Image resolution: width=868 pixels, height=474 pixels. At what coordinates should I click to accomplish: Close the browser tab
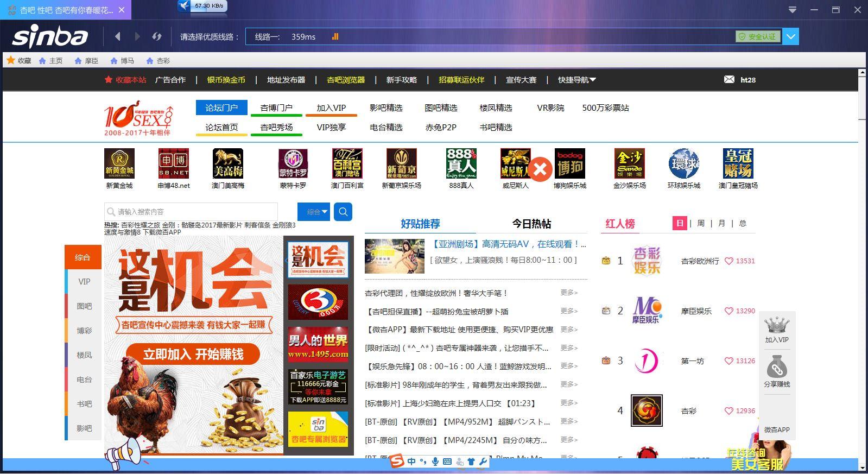(122, 10)
